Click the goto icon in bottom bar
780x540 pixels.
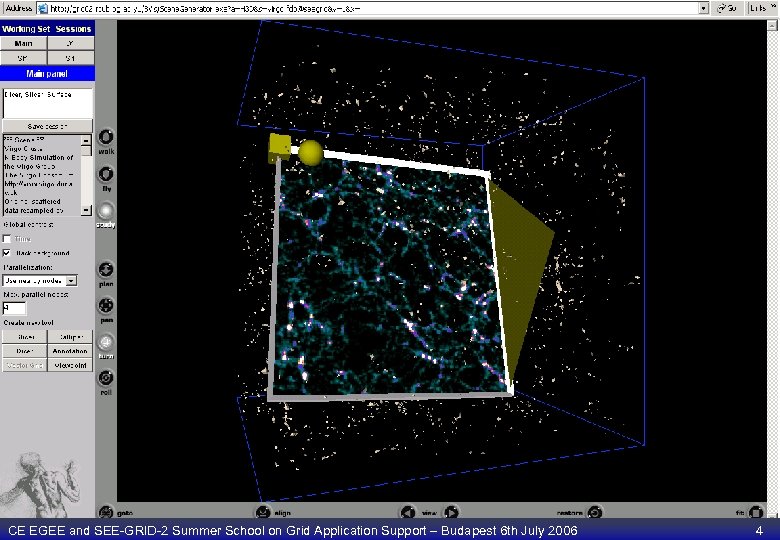pos(105,512)
